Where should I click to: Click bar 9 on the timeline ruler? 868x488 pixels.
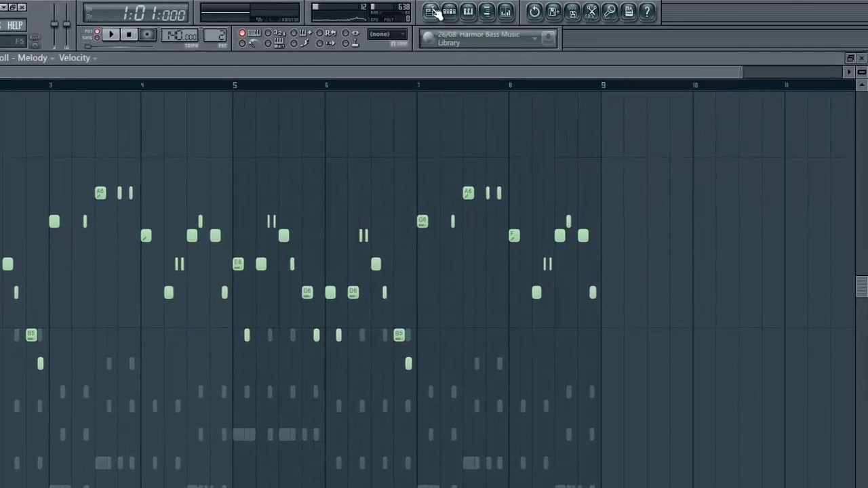point(603,85)
